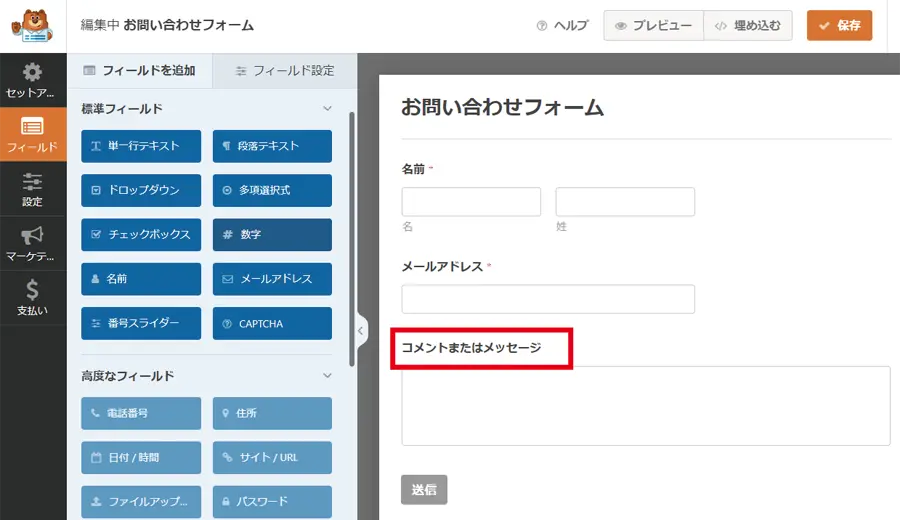Click the fields panel scrollbar

click(x=351, y=239)
